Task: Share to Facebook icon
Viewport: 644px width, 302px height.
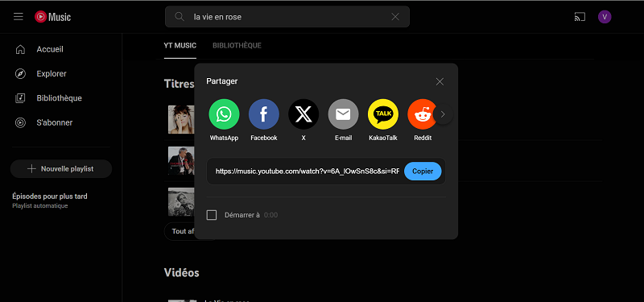Action: (264, 114)
